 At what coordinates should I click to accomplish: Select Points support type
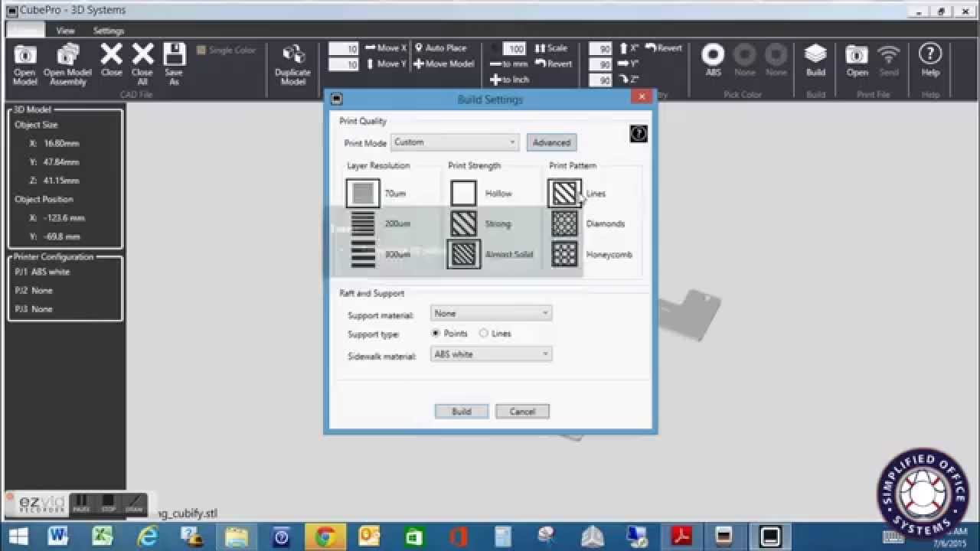(x=436, y=334)
